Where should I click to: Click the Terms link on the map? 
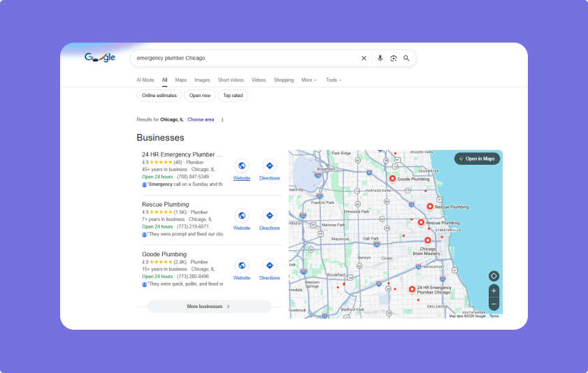click(x=494, y=316)
